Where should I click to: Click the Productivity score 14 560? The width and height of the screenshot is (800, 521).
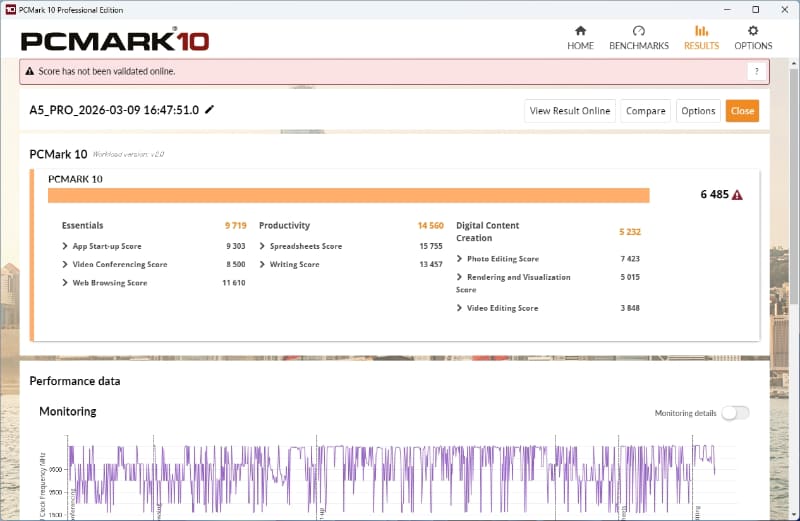point(431,226)
